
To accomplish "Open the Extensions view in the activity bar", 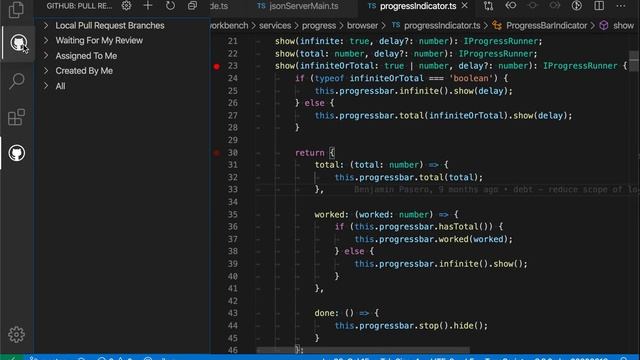I will (x=16, y=117).
